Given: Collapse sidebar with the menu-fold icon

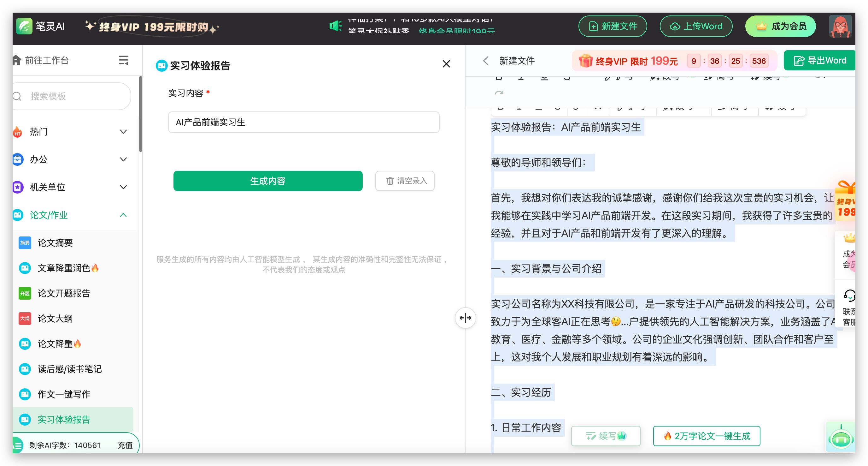Looking at the screenshot, I should 124,60.
